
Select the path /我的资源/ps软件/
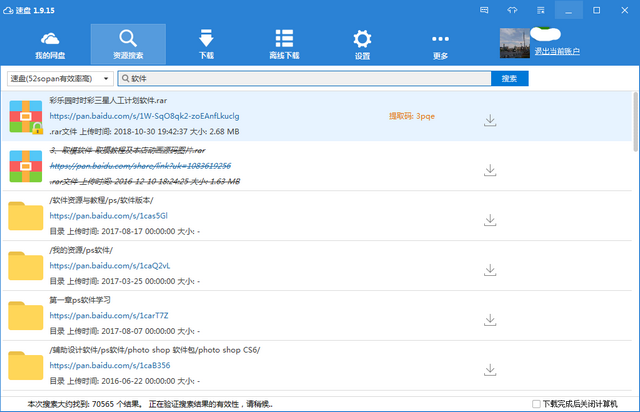[81, 250]
